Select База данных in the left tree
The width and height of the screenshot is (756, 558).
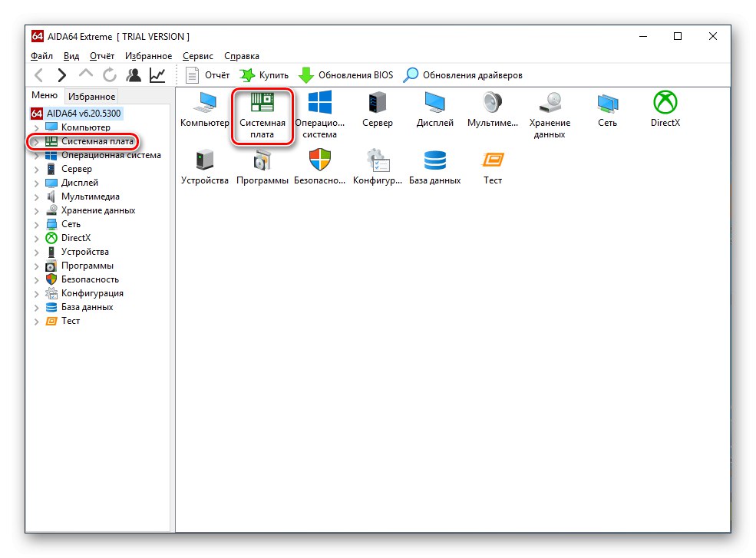coord(87,307)
